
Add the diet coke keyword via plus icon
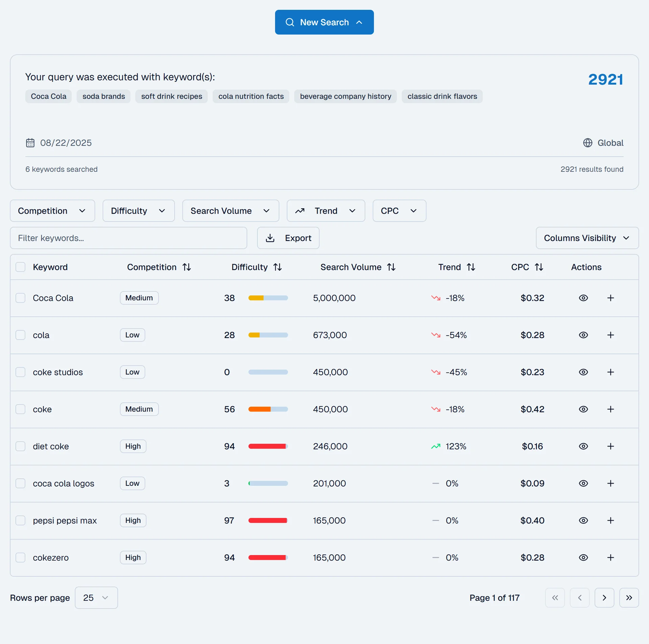coord(610,446)
